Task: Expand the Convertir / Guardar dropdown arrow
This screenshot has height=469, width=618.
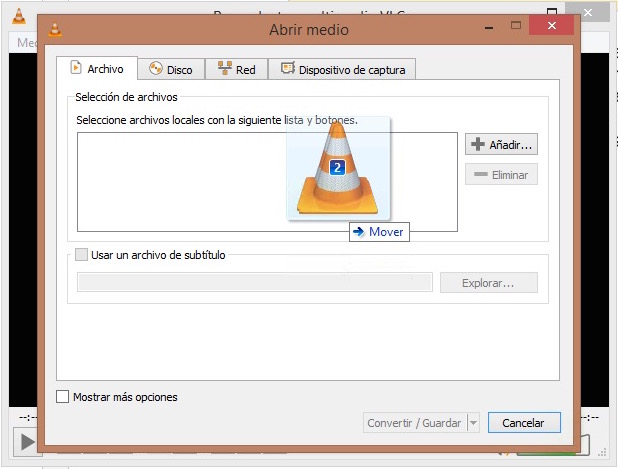Action: pyautogui.click(x=473, y=423)
